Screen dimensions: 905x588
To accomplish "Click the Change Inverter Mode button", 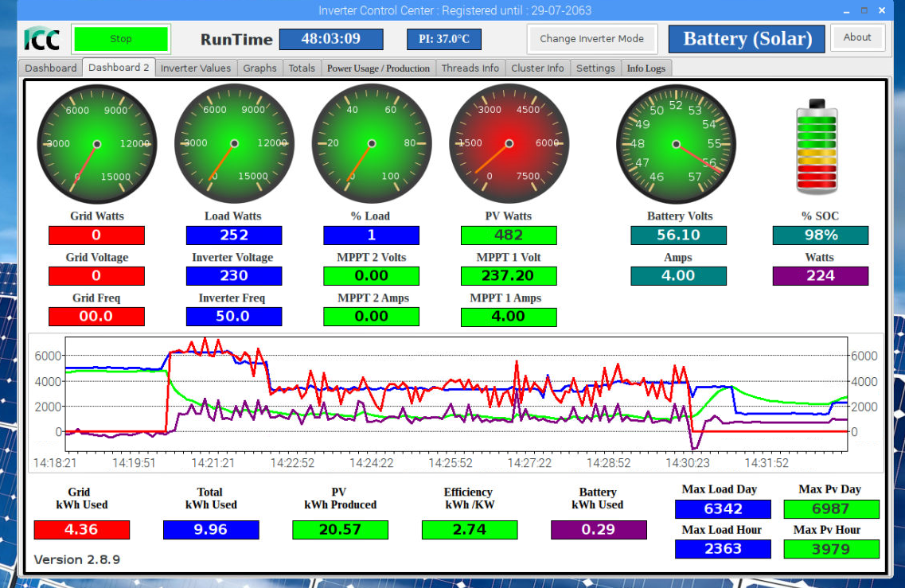I will (591, 38).
